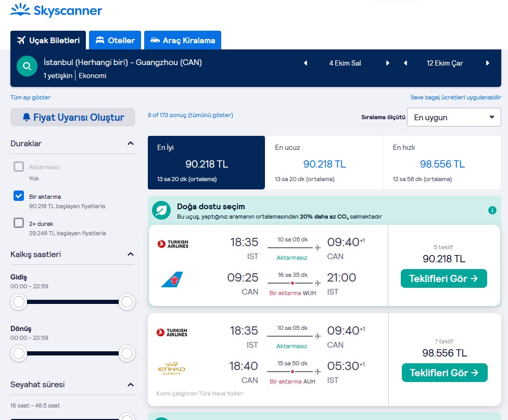Click the left handle of the Gidiş time slider
This screenshot has height=420, width=508.
[x=19, y=302]
